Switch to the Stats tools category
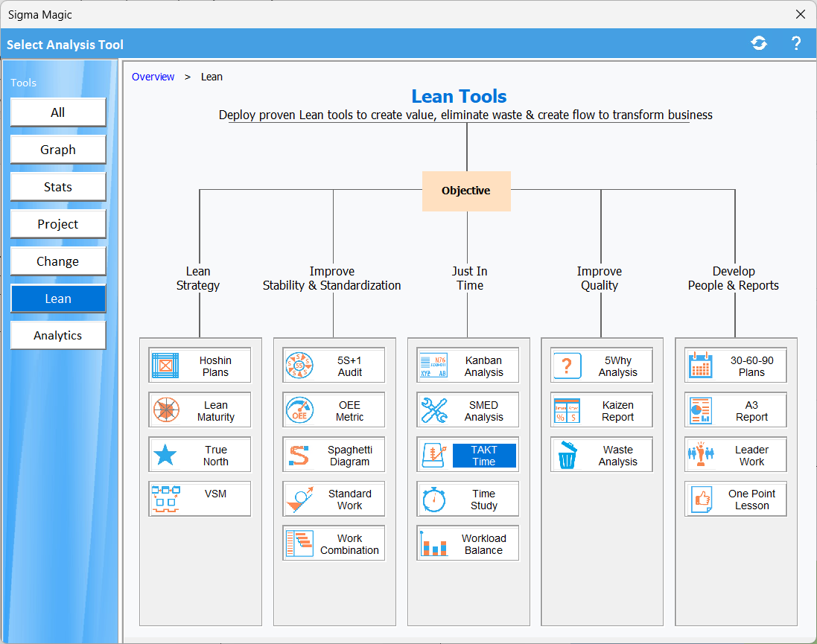Image resolution: width=817 pixels, height=644 pixels. 58,187
